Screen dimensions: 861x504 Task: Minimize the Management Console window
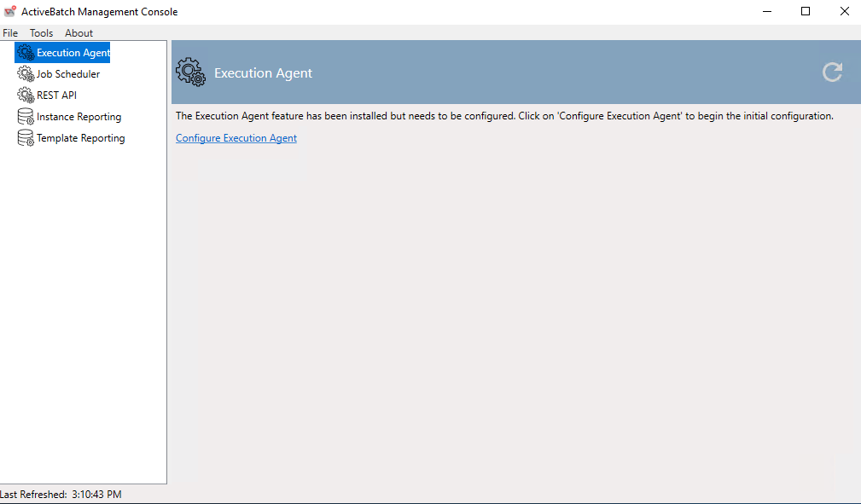(x=767, y=12)
